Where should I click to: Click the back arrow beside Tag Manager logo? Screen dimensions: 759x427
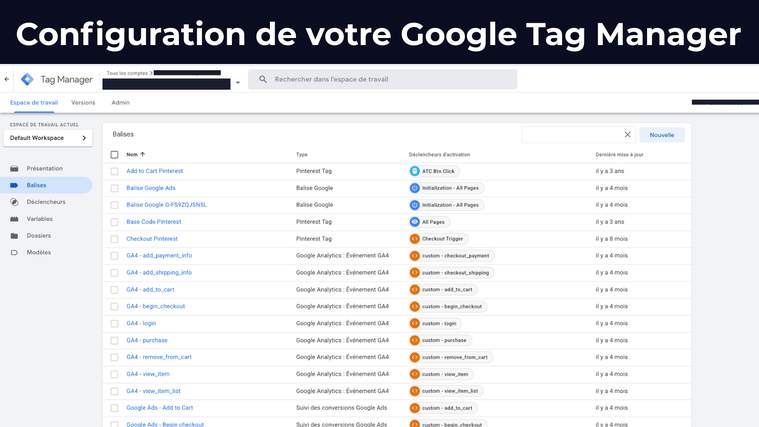coord(7,79)
